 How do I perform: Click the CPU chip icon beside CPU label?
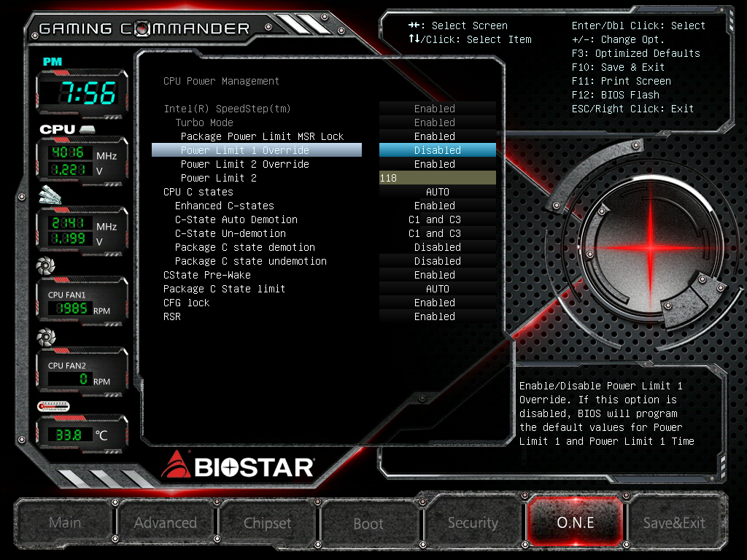click(x=88, y=129)
